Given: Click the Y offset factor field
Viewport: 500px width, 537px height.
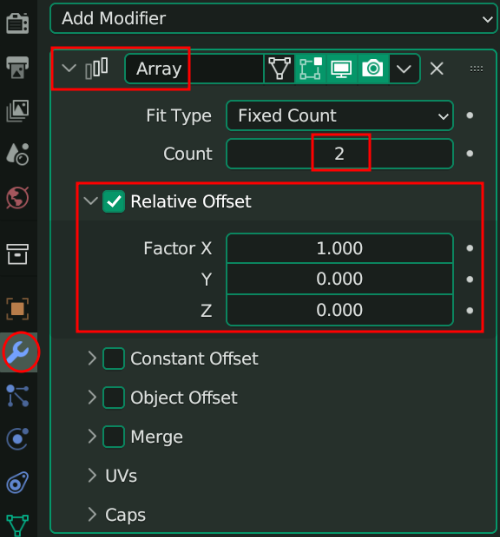Looking at the screenshot, I should coord(340,279).
